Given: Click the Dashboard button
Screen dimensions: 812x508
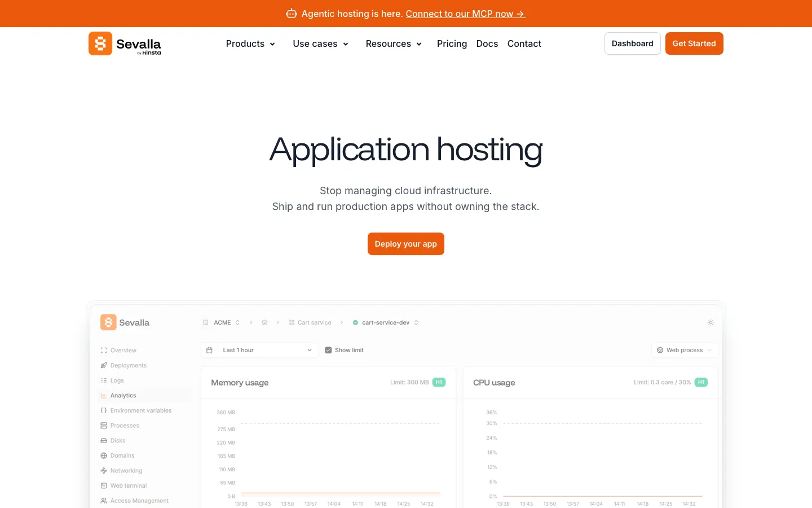Looking at the screenshot, I should pos(632,43).
